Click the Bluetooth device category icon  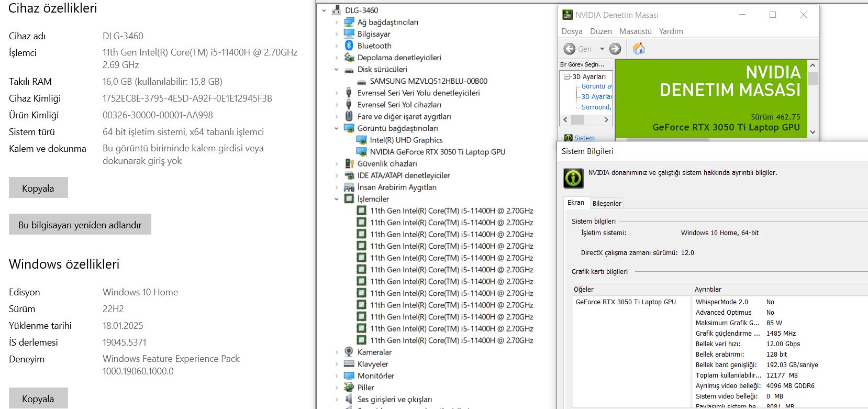tap(349, 46)
